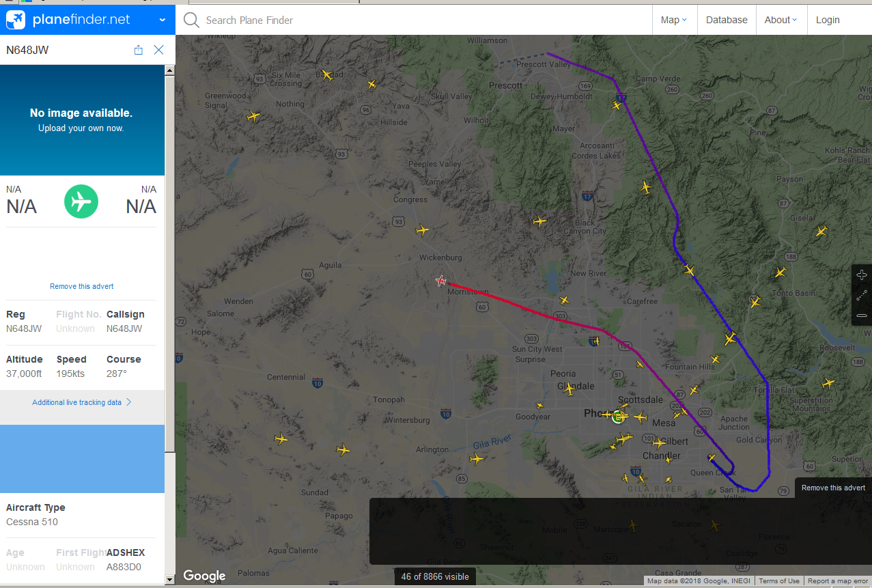Select the plane near Six Mile Crossing
This screenshot has width=872, height=588.
click(x=326, y=75)
